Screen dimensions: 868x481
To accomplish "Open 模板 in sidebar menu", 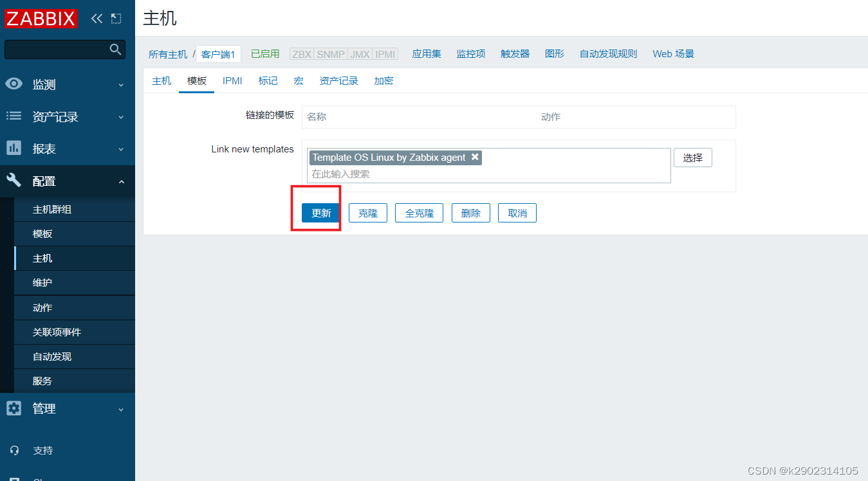I will (74, 234).
